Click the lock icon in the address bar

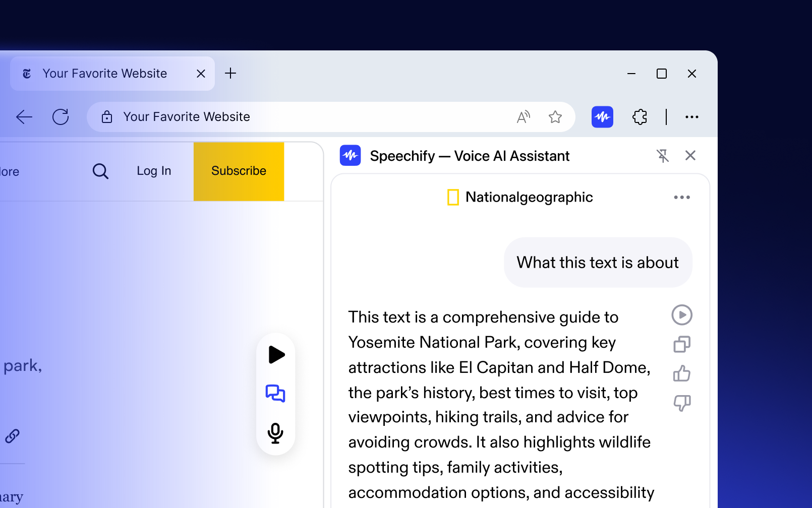[x=107, y=117]
